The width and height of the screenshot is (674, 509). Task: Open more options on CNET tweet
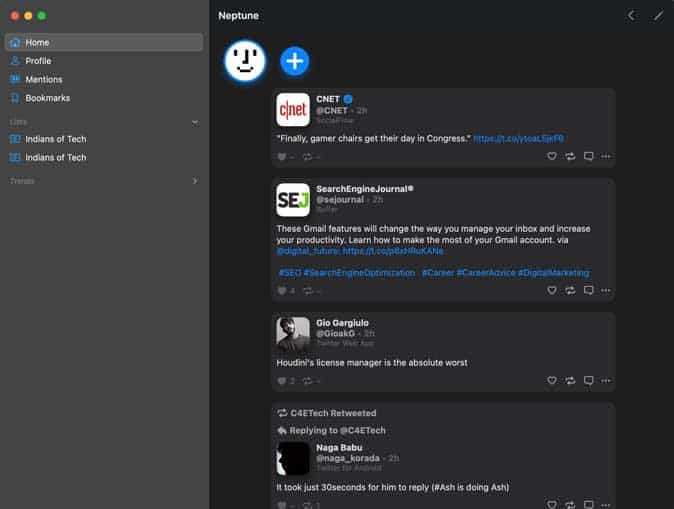coord(606,156)
